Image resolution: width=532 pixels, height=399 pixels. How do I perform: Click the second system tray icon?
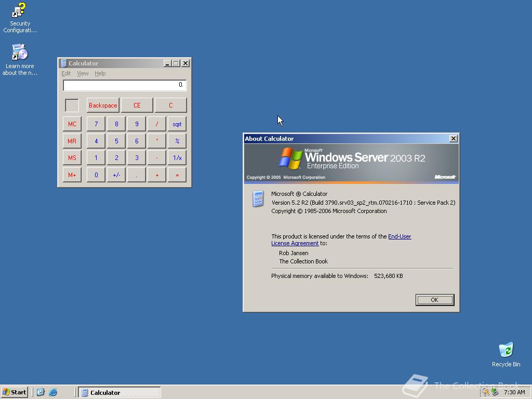[x=495, y=392]
